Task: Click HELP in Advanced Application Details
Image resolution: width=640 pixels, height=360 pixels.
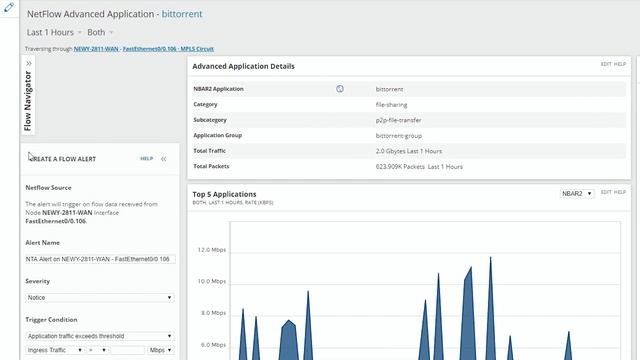Action: (620, 64)
